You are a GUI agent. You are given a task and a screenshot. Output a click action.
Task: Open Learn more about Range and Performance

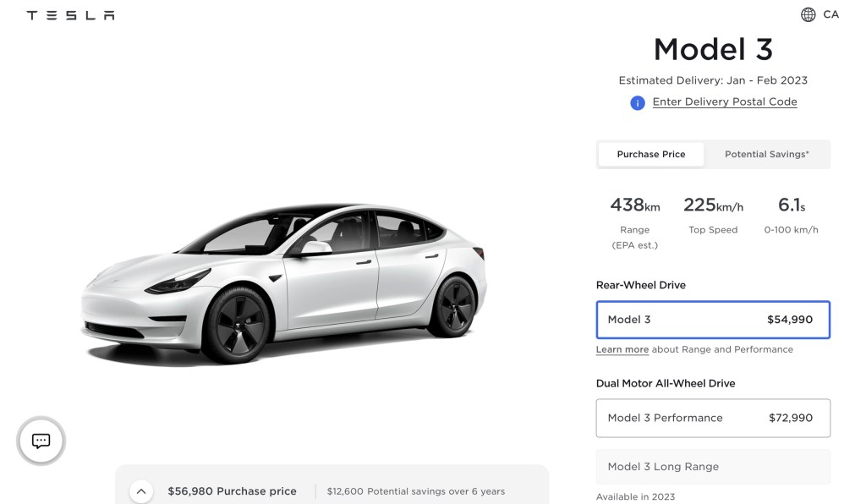pyautogui.click(x=622, y=349)
